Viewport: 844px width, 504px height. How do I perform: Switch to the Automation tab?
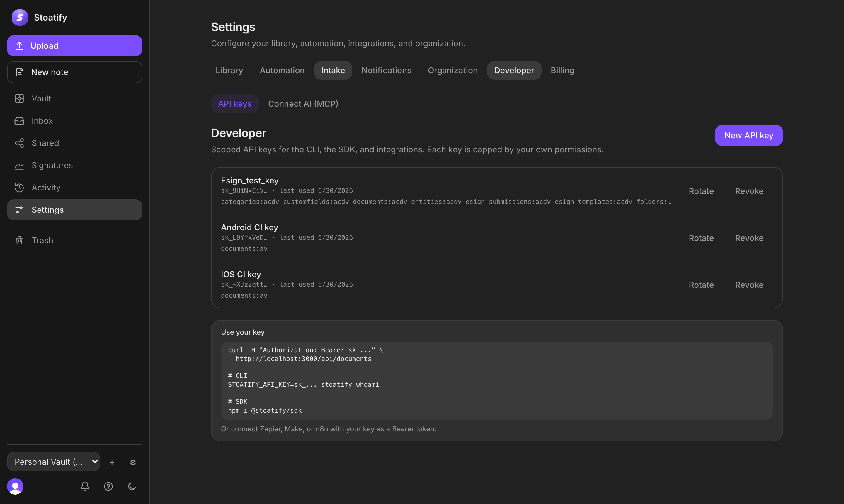282,70
